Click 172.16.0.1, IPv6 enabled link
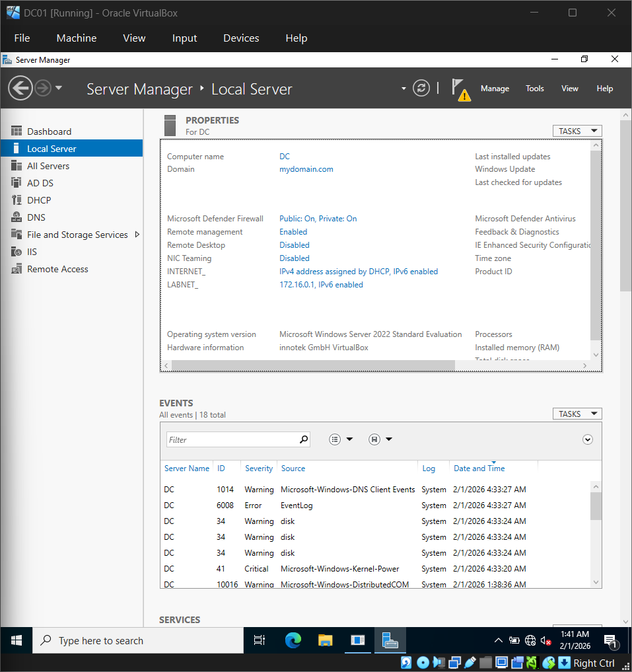Screen dimensions: 632x672 click(x=321, y=285)
